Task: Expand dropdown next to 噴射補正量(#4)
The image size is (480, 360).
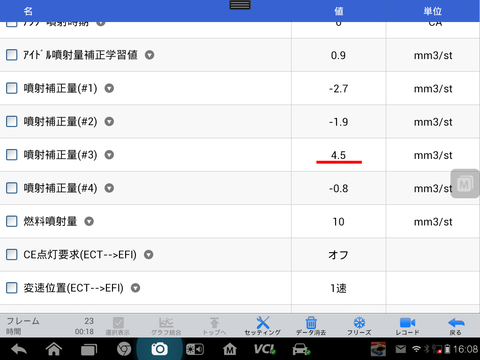Action: [x=109, y=188]
